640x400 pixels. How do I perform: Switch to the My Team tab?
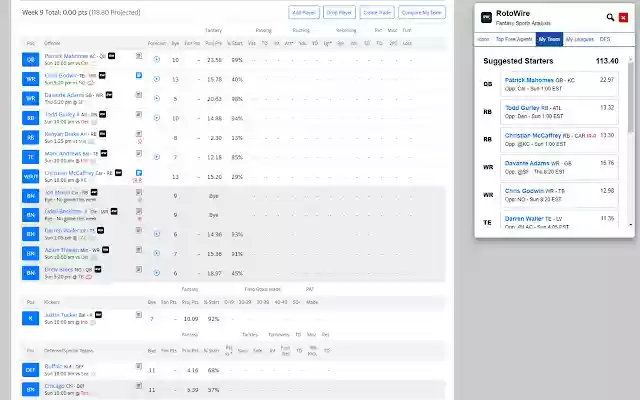[x=549, y=39]
